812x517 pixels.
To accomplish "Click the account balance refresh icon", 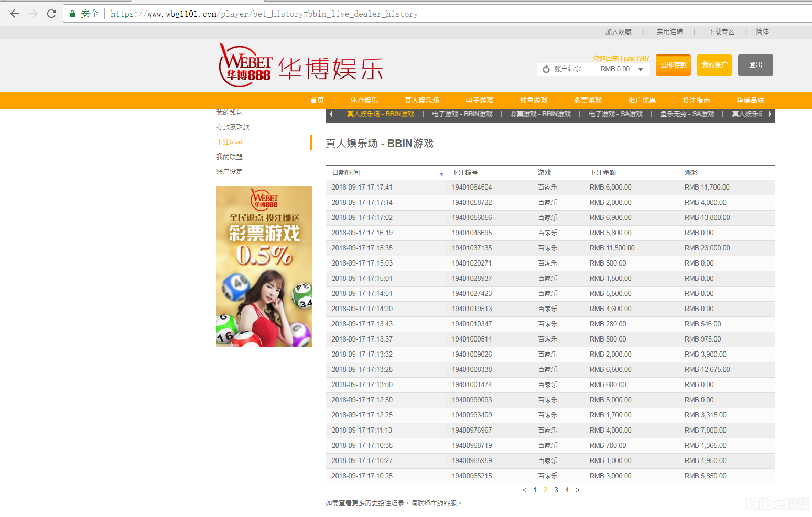I will [546, 69].
